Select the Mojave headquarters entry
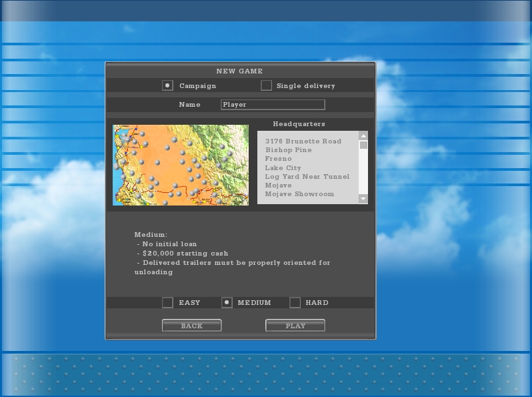532x397 pixels. [278, 185]
